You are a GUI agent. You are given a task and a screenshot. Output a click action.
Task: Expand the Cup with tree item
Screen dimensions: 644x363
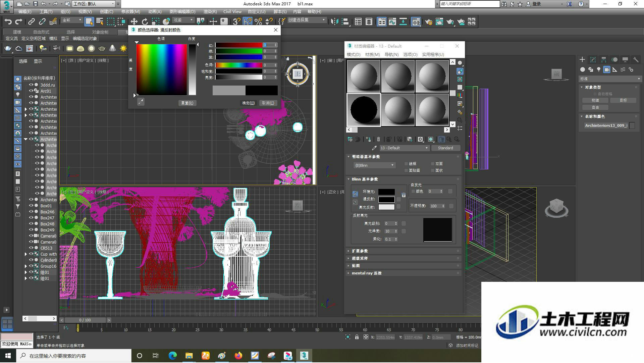coord(26,254)
